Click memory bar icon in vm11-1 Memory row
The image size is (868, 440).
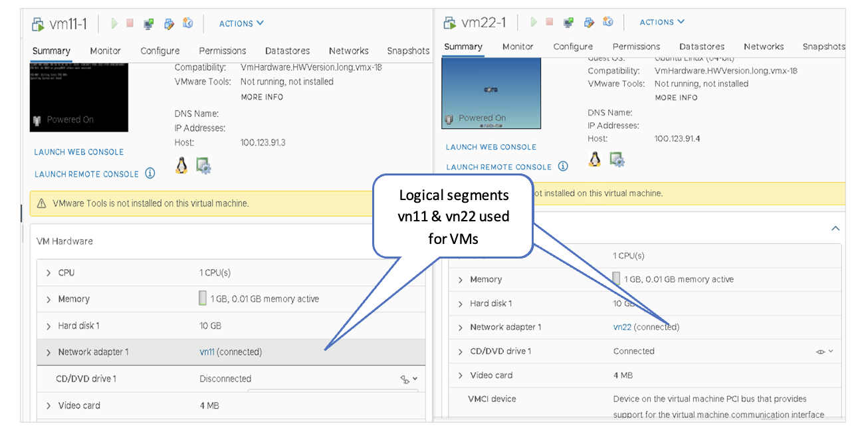click(x=203, y=298)
